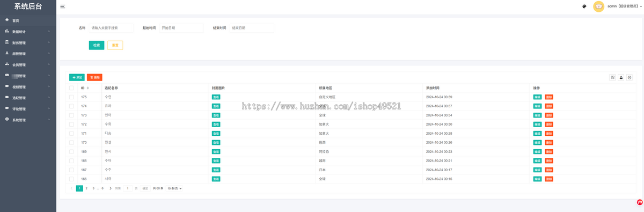This screenshot has width=644, height=212.
Task: Expand the 系统管理 sidebar menu
Action: tap(28, 120)
